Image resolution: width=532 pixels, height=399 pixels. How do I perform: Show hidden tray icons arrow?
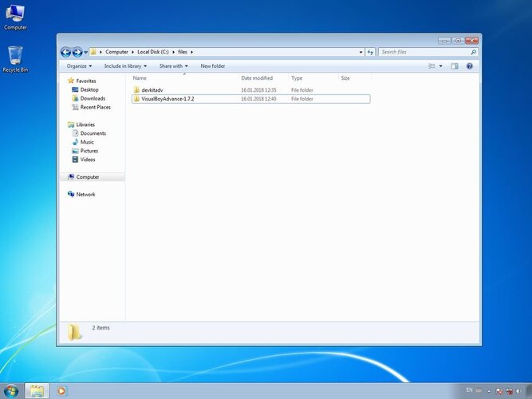point(489,391)
